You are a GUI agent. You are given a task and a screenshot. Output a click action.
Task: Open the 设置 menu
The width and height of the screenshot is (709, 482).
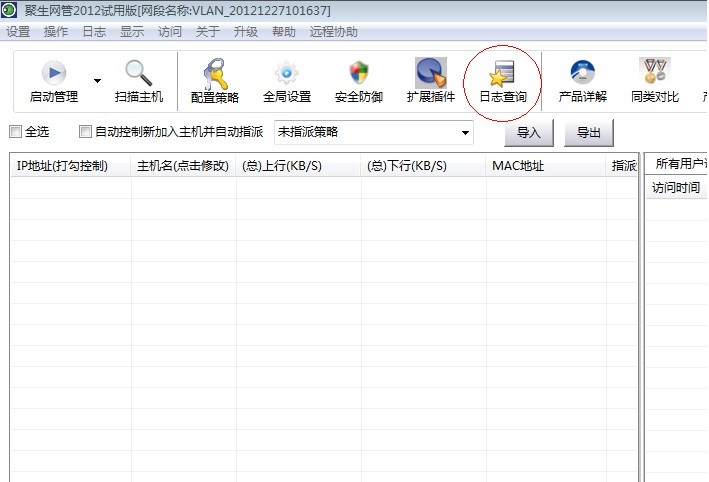(18, 32)
